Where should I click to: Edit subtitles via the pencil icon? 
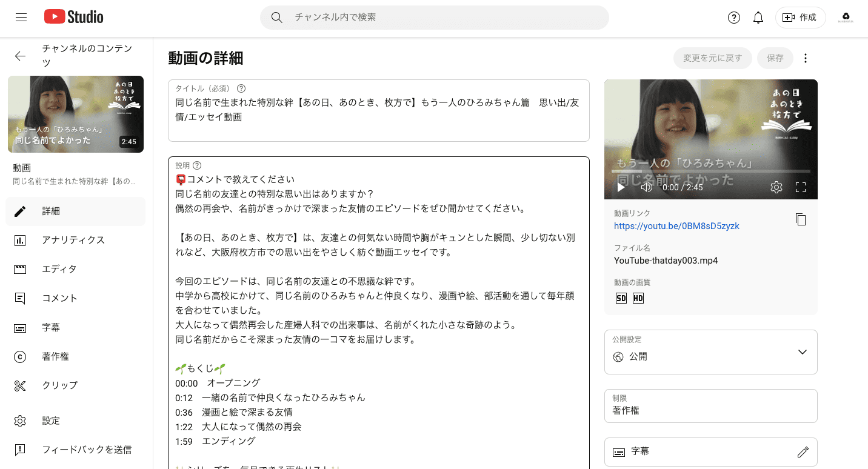click(804, 451)
